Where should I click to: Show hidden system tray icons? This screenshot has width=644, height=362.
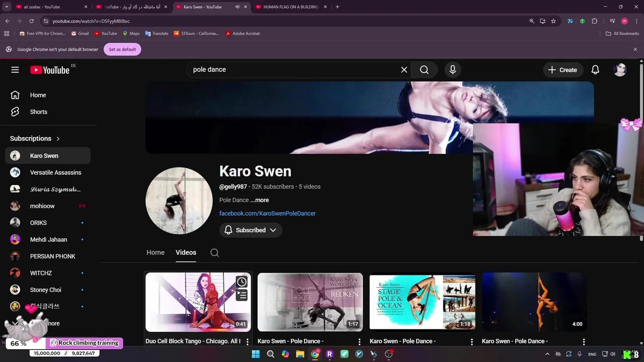coord(547,354)
